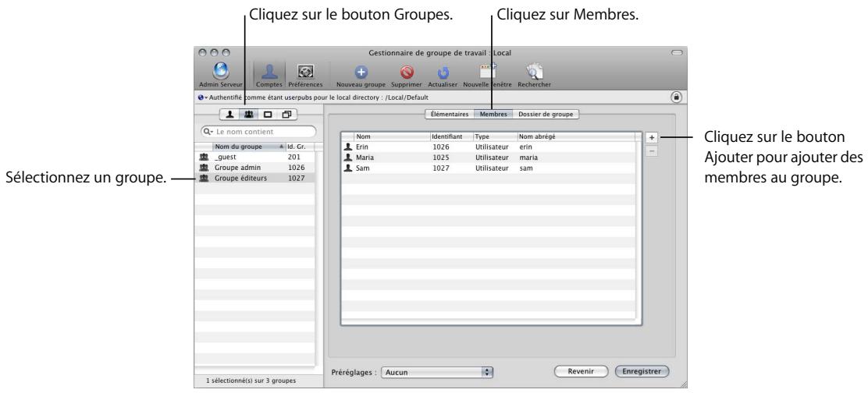Select the Groupe admin row
The image size is (868, 393).
point(254,168)
